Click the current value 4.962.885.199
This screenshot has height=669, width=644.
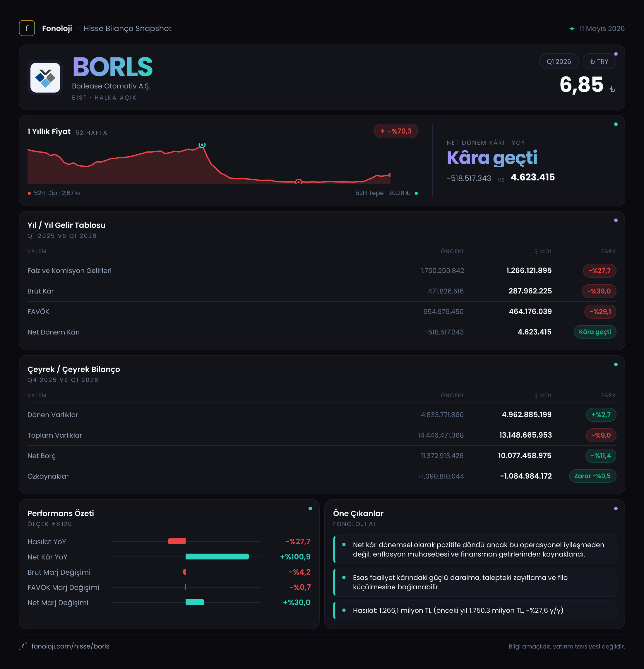click(527, 415)
